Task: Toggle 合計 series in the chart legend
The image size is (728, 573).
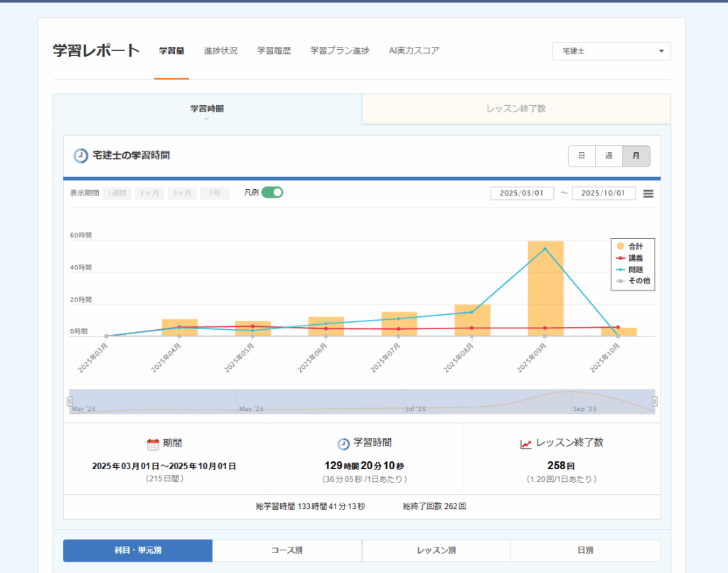Action: point(630,246)
